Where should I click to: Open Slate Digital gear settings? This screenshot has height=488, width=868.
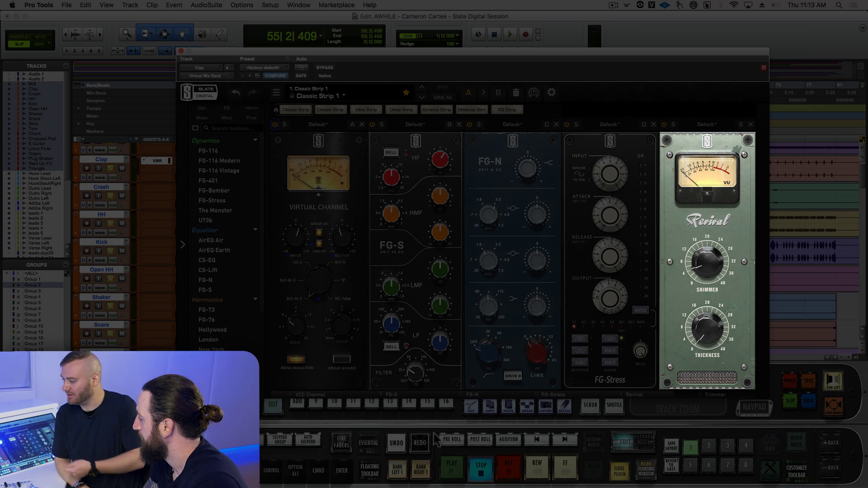click(551, 92)
